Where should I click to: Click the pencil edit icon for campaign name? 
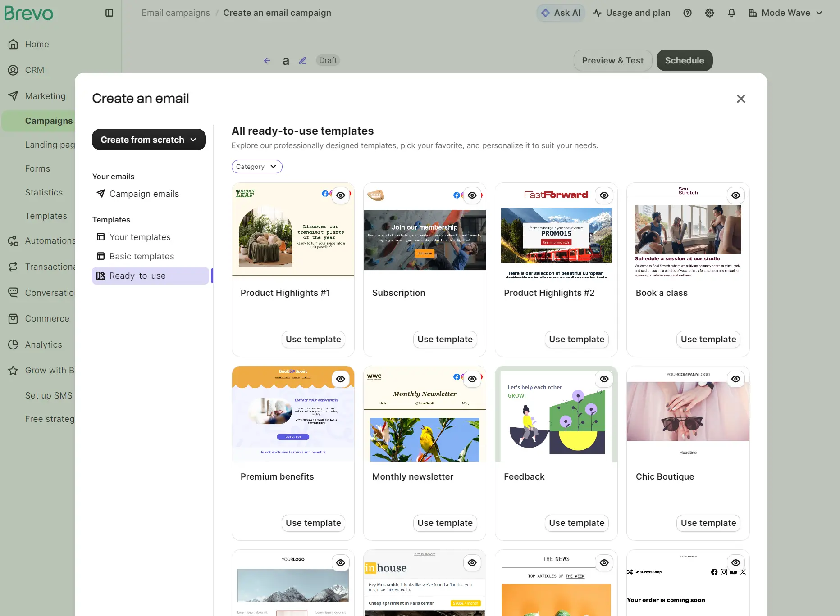pyautogui.click(x=303, y=60)
